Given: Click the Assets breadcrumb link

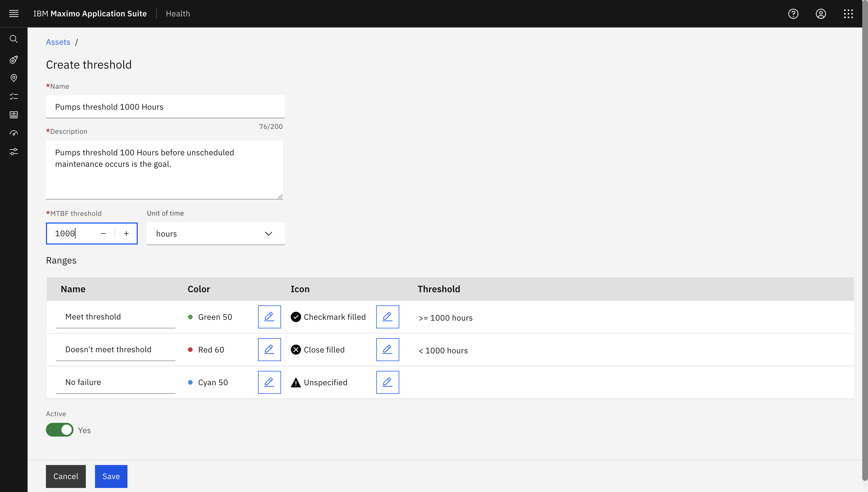Looking at the screenshot, I should coord(58,42).
